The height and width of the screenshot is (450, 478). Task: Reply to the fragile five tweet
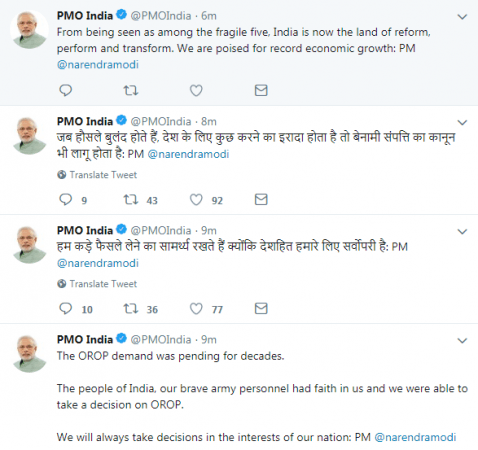(65, 90)
